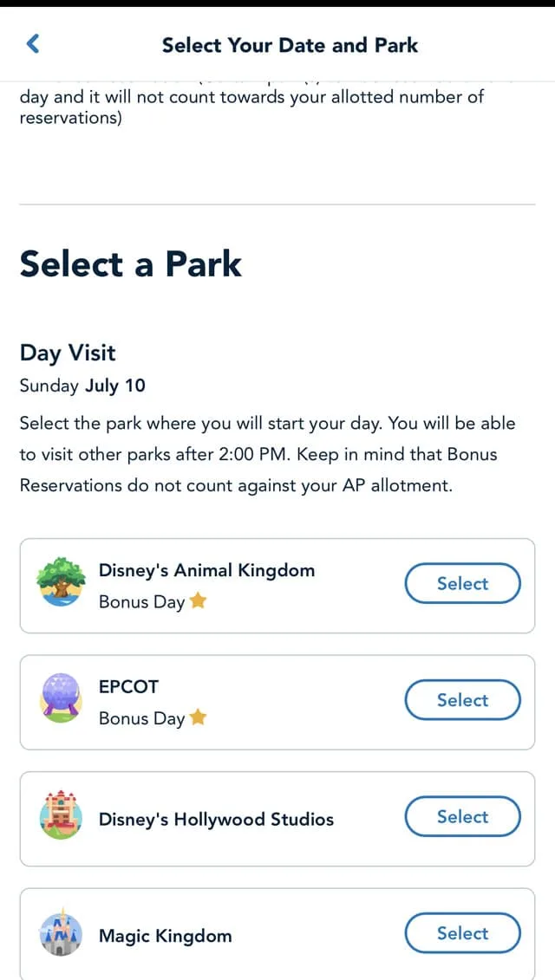Tap the EPCOT sphere icon
The width and height of the screenshot is (555, 980).
(61, 697)
